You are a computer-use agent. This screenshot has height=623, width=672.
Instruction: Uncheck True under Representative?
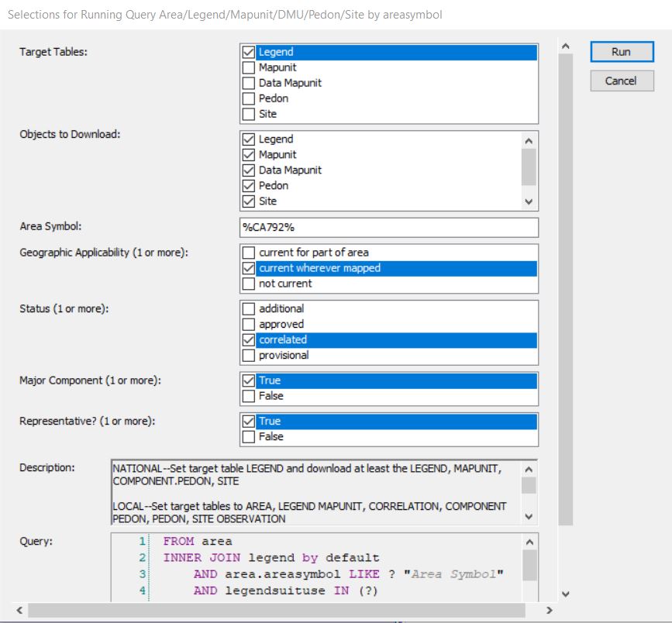(x=249, y=422)
